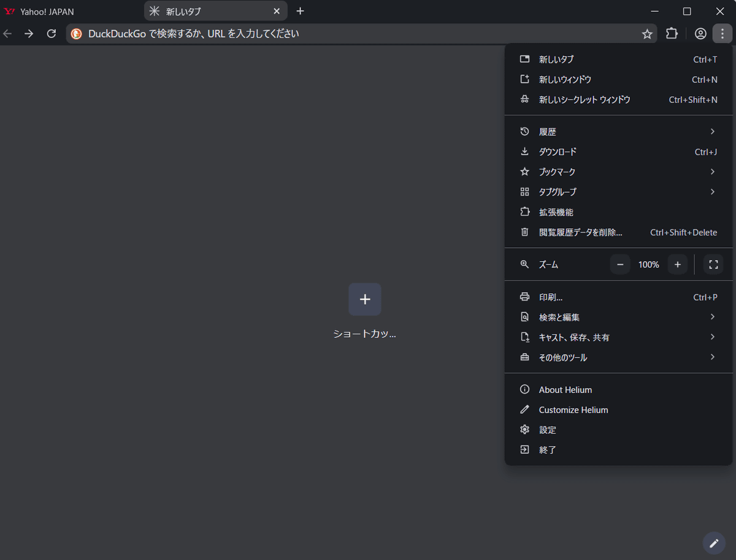Increase zoom with the plus button
This screenshot has height=560, width=736.
click(x=678, y=264)
